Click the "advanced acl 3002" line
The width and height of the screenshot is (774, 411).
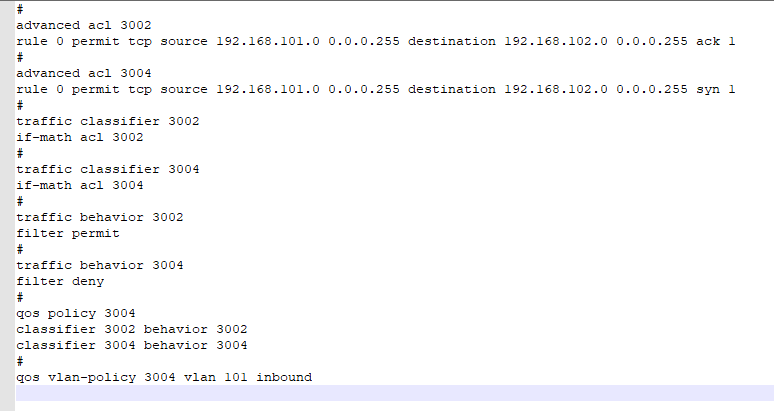point(84,24)
